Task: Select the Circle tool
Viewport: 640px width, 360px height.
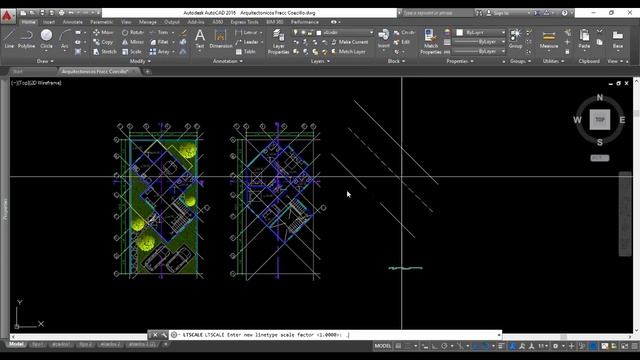Action: [47, 39]
